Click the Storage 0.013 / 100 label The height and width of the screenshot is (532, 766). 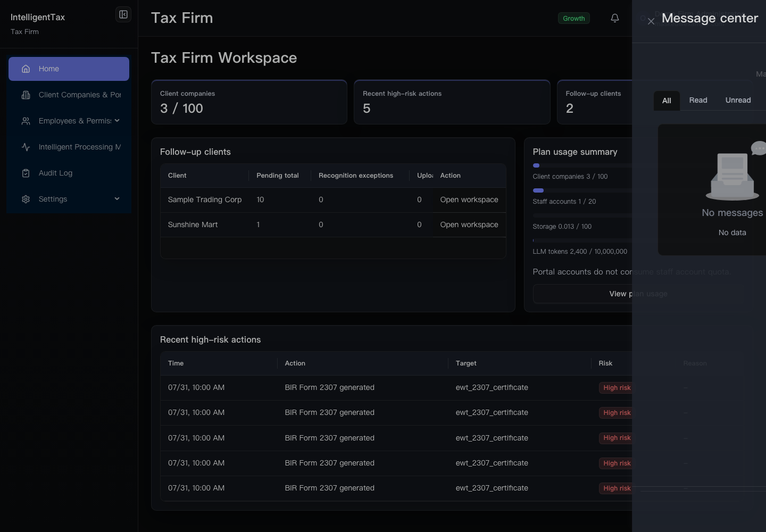point(562,227)
